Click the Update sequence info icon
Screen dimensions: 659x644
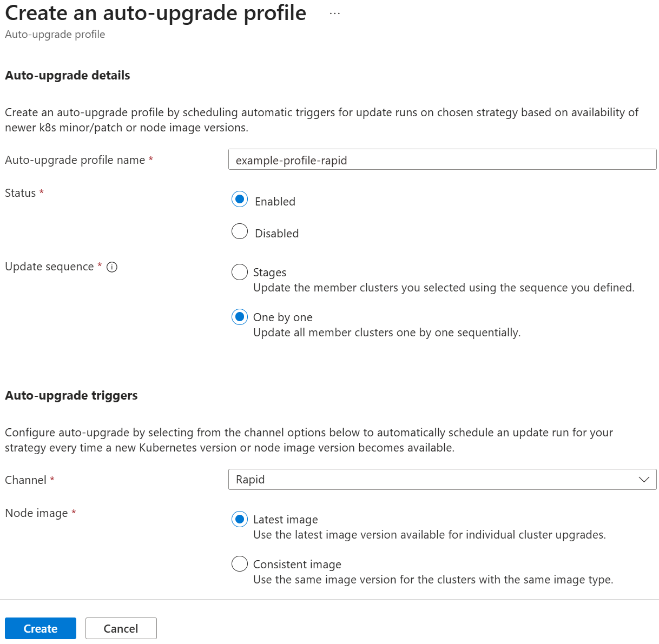pyautogui.click(x=112, y=267)
